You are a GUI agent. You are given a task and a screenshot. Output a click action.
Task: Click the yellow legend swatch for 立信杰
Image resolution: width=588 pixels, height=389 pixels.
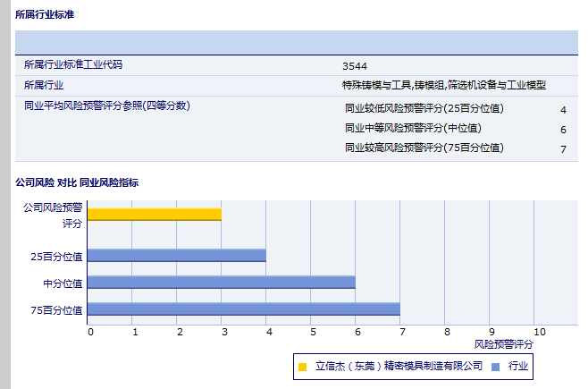point(302,367)
